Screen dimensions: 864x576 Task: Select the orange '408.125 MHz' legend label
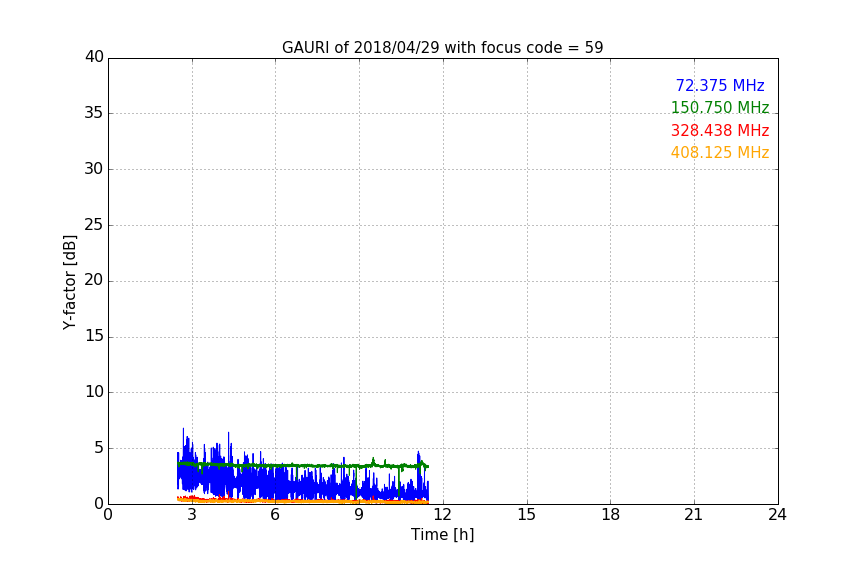click(720, 152)
